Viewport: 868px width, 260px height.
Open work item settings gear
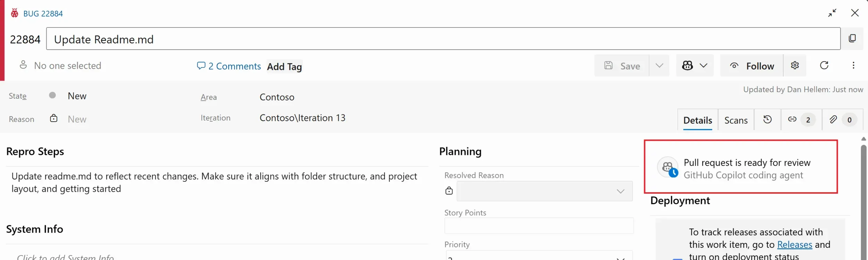tap(795, 65)
